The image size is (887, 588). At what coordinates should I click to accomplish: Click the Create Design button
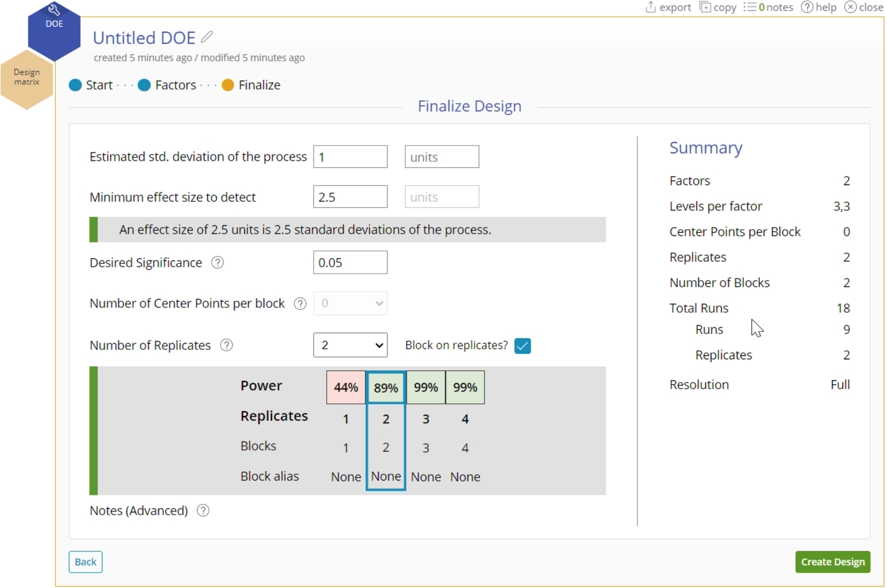[x=833, y=562]
